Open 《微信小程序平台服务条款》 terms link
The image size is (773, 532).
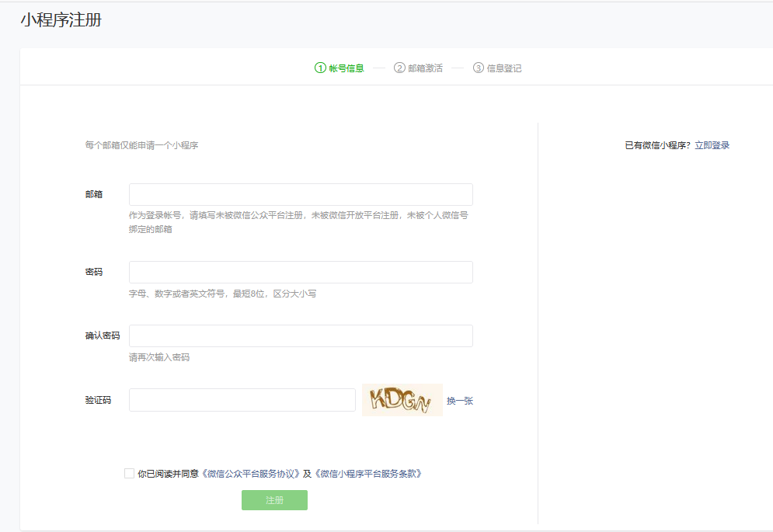coord(367,474)
